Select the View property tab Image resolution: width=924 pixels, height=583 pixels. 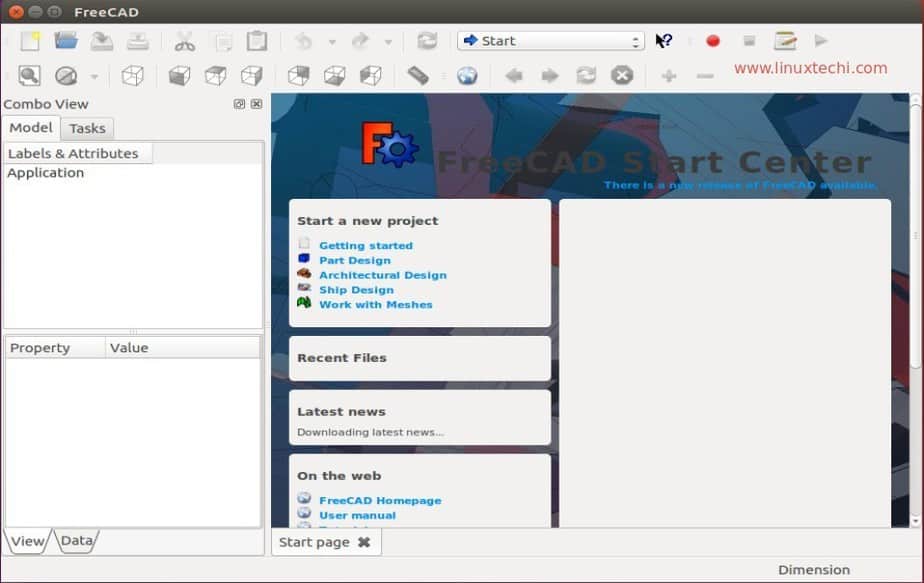[27, 541]
